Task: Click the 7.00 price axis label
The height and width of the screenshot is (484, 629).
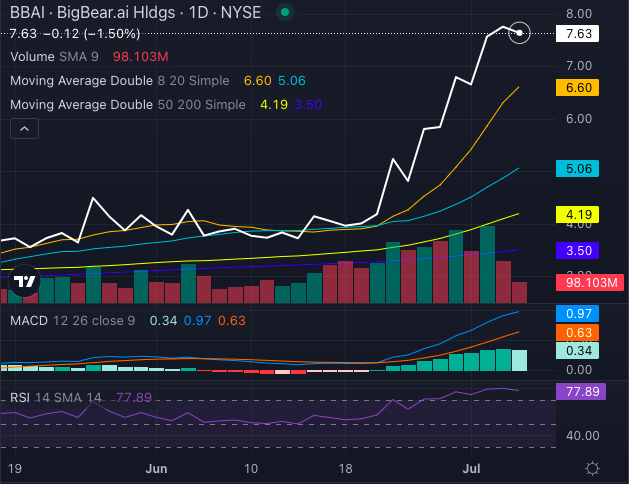Action: click(x=579, y=66)
